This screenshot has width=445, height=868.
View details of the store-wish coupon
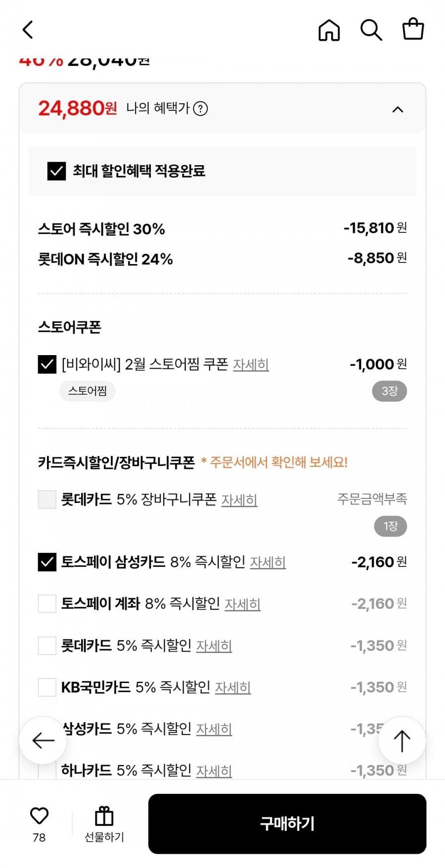pos(251,365)
